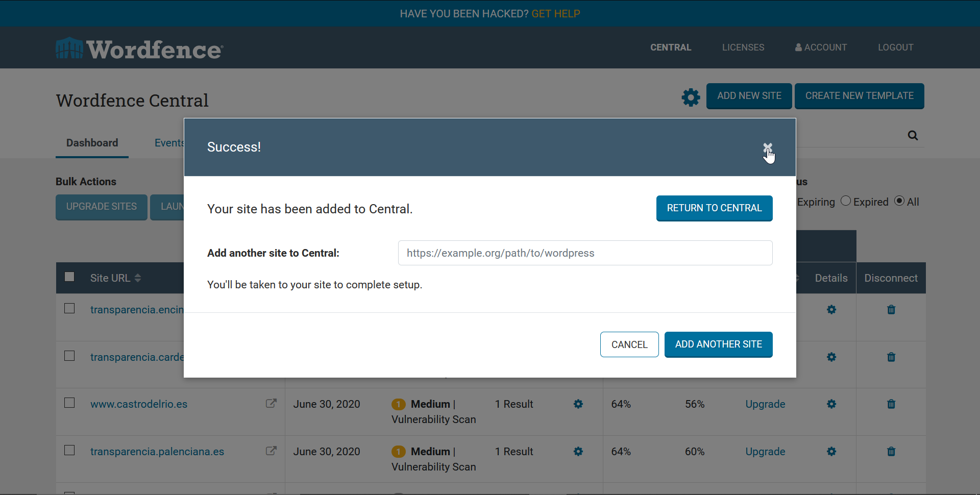Screen dimensions: 980x495
Task: Open Central settings gear icon
Action: point(691,97)
